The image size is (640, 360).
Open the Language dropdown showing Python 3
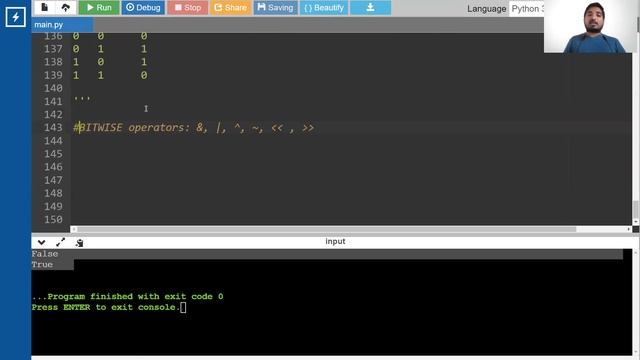click(527, 9)
